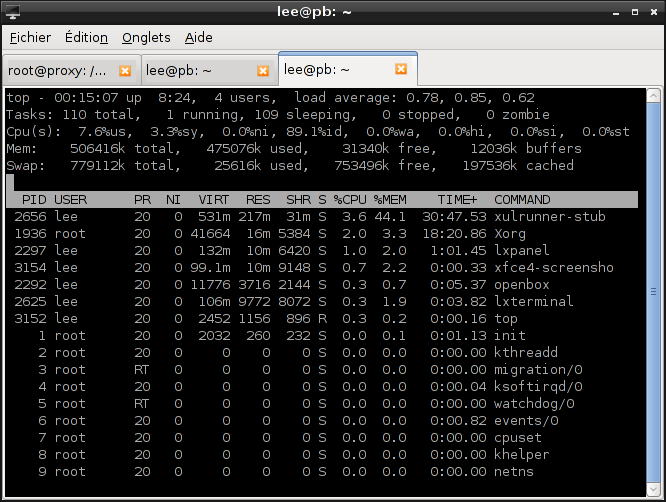Open the window menu icon in title bar
This screenshot has height=502, width=666.
click(x=13, y=12)
